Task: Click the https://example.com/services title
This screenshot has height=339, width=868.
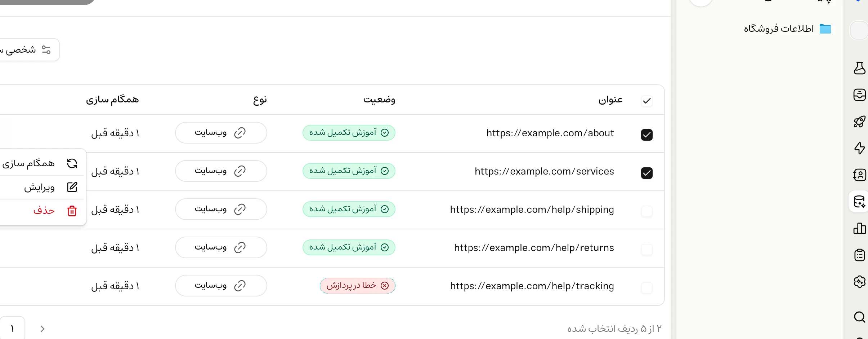Action: pyautogui.click(x=544, y=171)
